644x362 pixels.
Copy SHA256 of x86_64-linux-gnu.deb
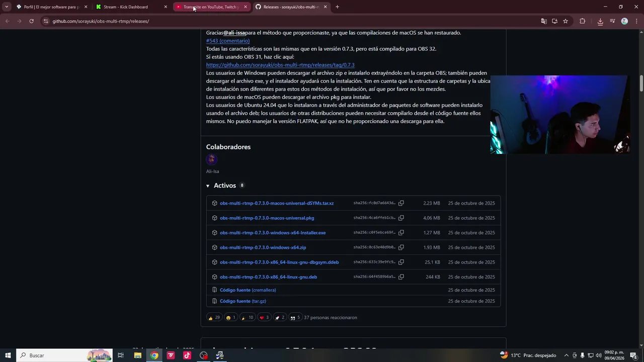tap(401, 277)
